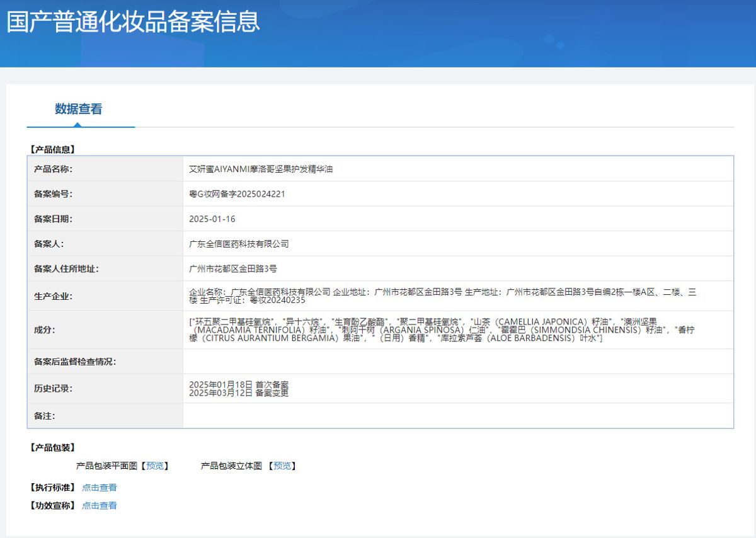Viewport: 756px width, 538px height.
Task: Click the 备案日期 row label
Action: point(53,219)
